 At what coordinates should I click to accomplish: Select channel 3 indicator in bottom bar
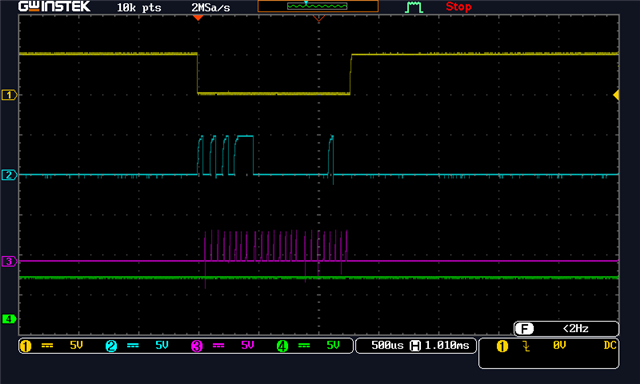pos(197,346)
